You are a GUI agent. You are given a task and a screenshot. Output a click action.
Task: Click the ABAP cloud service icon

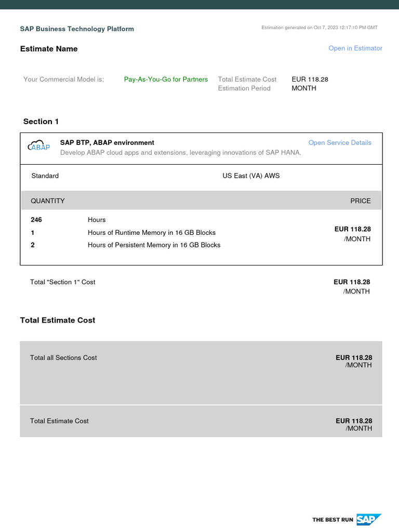tap(39, 146)
